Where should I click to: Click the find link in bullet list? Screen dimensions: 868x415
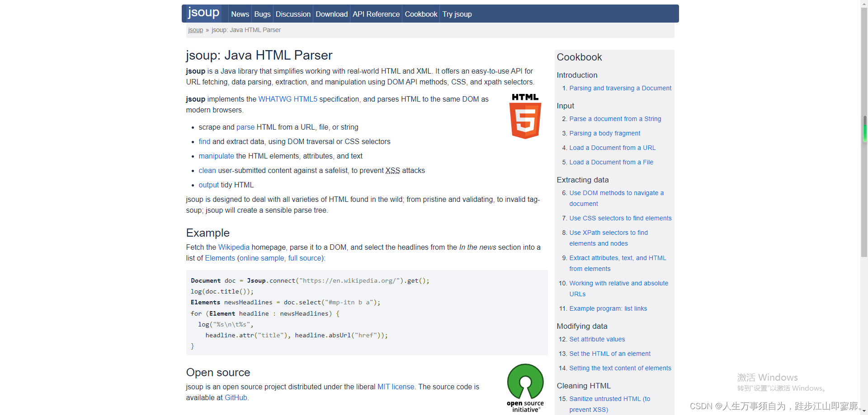tap(204, 141)
